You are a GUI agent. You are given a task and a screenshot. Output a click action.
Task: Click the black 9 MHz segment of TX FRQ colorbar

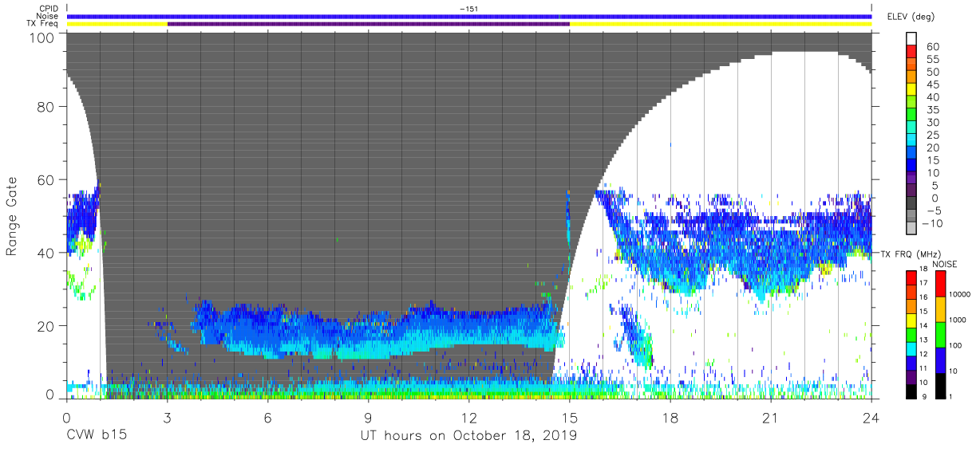[911, 391]
